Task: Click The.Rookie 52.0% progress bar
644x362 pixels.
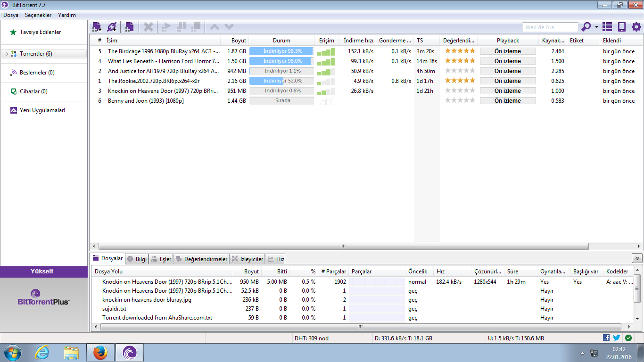Action: [x=281, y=81]
